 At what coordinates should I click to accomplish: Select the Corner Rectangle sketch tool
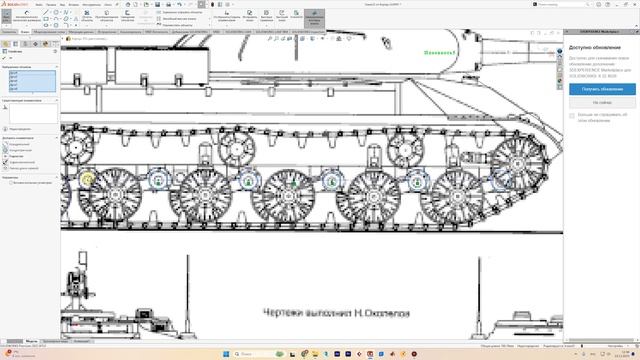(46, 19)
